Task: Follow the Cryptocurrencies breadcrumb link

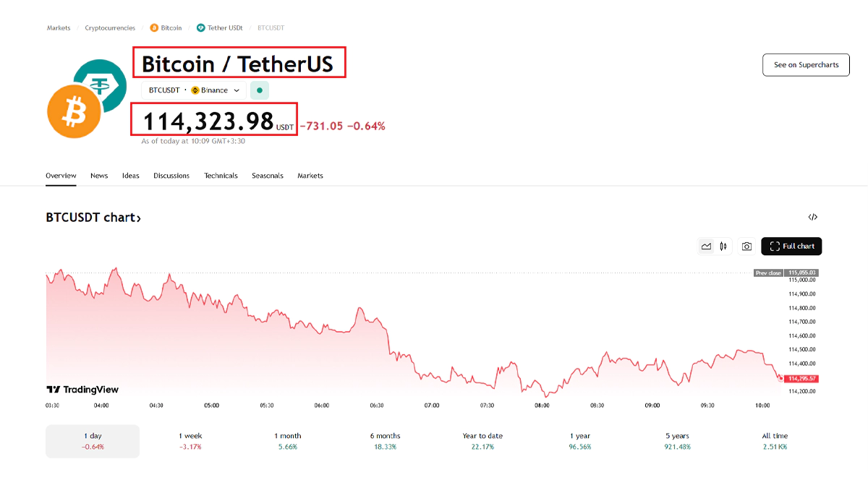Action: point(110,27)
